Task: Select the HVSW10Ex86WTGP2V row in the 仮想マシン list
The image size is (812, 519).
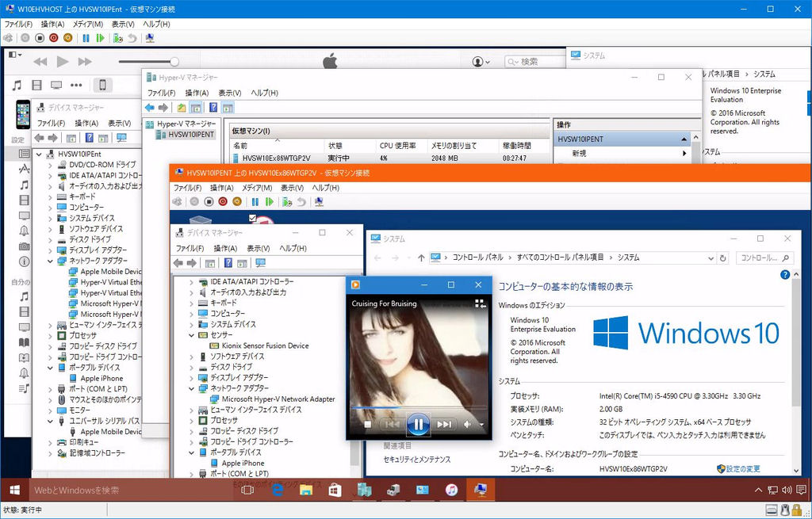Action: tap(389, 158)
